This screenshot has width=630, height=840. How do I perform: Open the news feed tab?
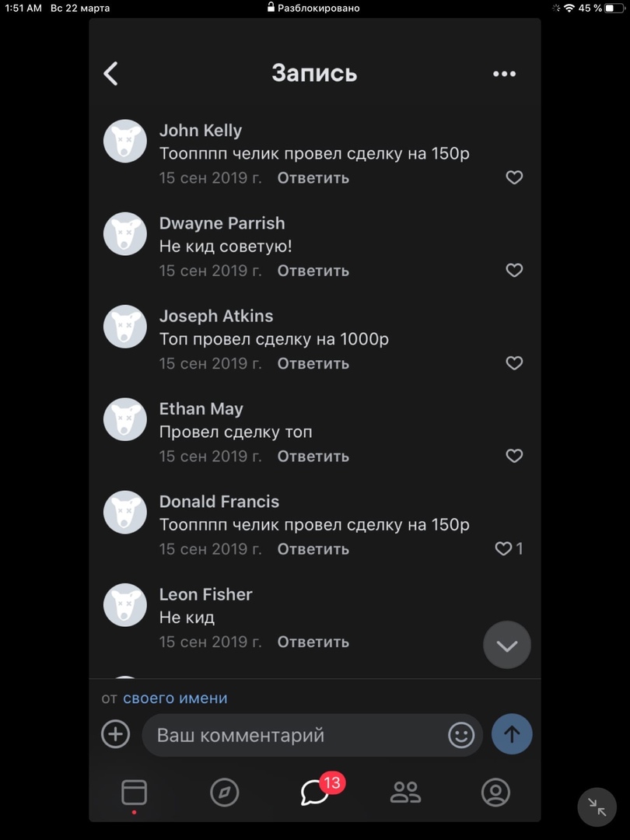(x=134, y=793)
